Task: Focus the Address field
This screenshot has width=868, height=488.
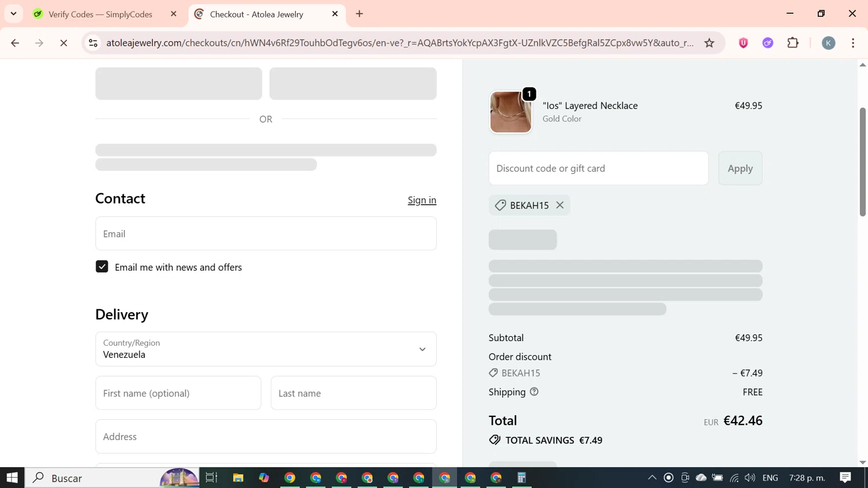Action: click(x=266, y=437)
